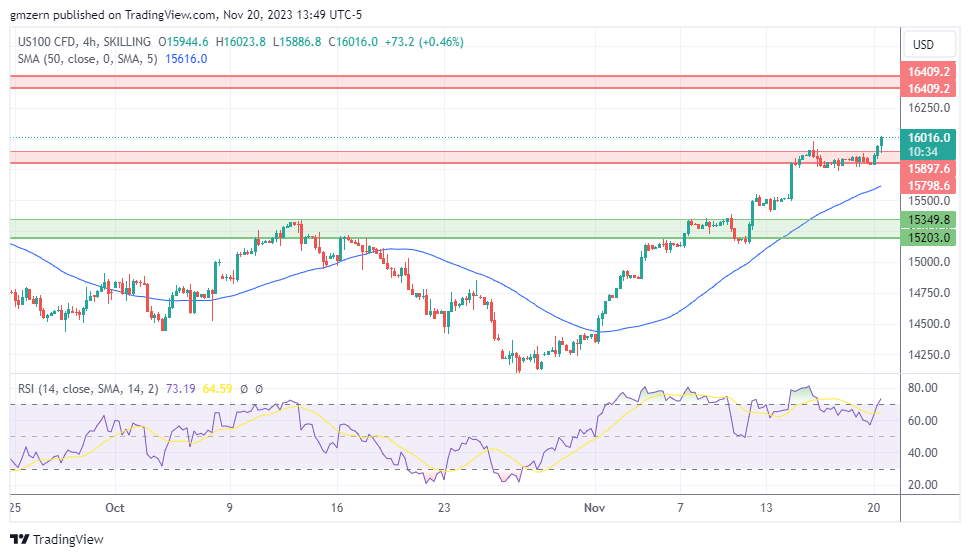
Task: Click the RSI value 73.19
Action: pos(181,389)
